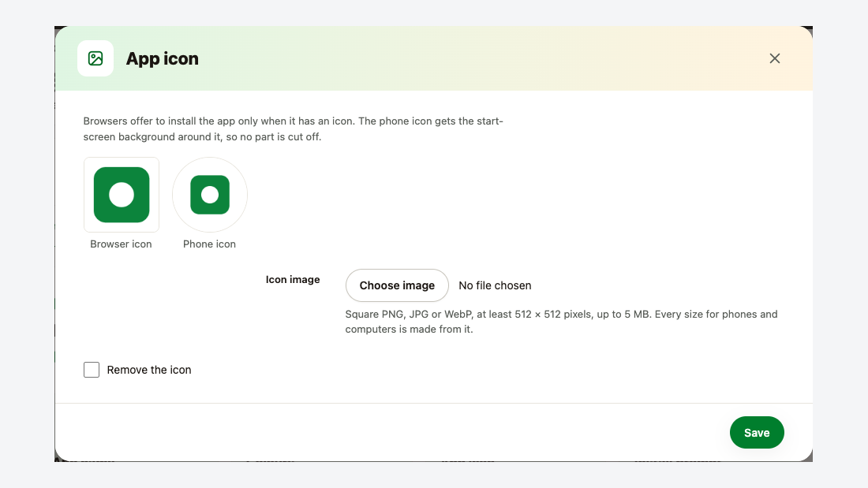Click the white dot inside Phone icon preview

pyautogui.click(x=210, y=195)
